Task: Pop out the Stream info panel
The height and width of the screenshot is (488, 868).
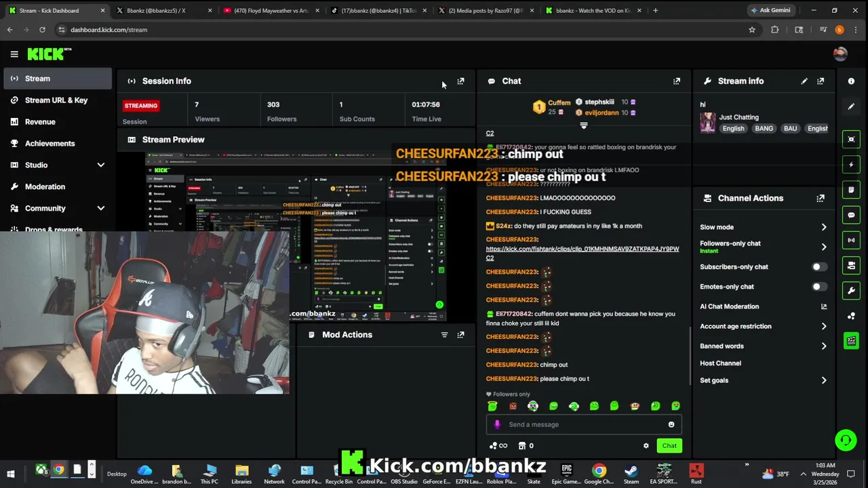Action: [821, 81]
